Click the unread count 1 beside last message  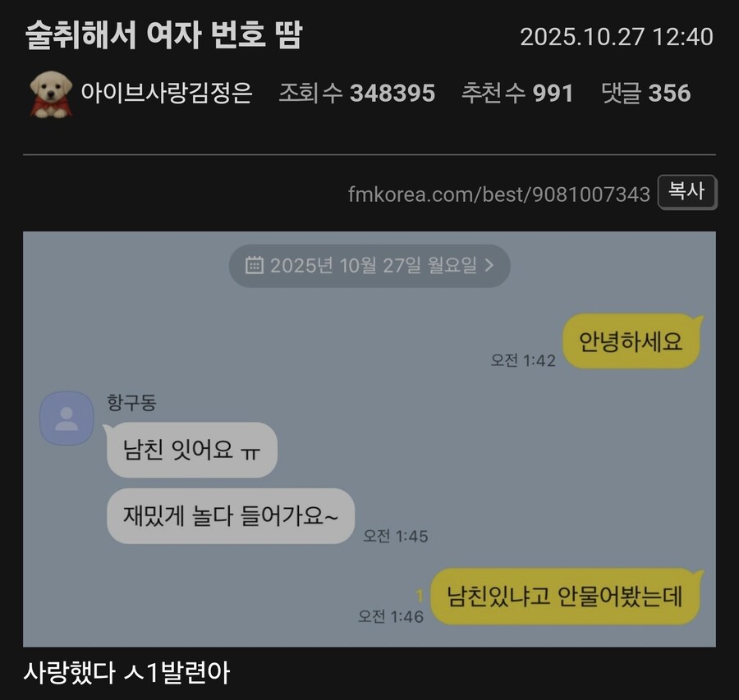(x=419, y=596)
